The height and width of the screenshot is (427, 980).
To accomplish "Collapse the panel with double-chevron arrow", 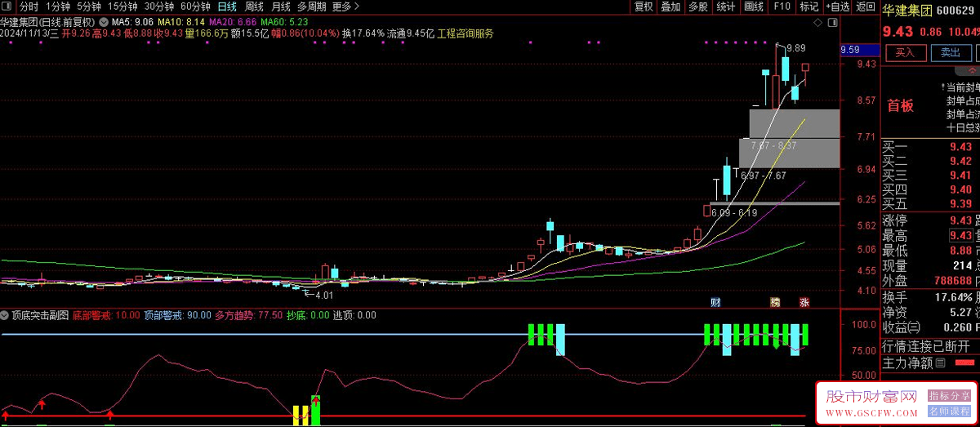I will (x=972, y=71).
